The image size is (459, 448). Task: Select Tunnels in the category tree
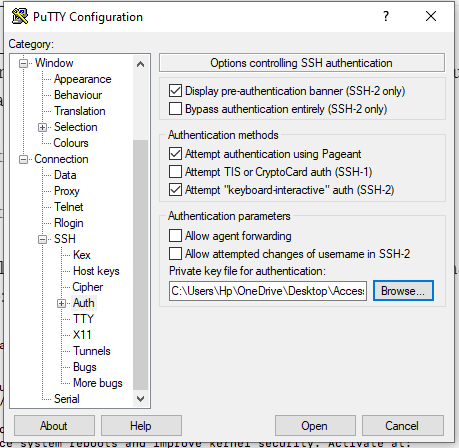(92, 351)
